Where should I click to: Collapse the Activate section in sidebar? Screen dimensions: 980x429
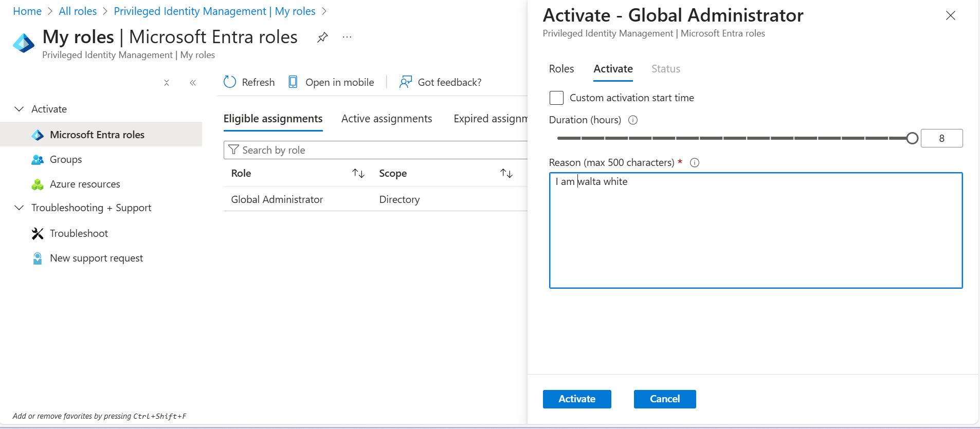click(x=19, y=109)
